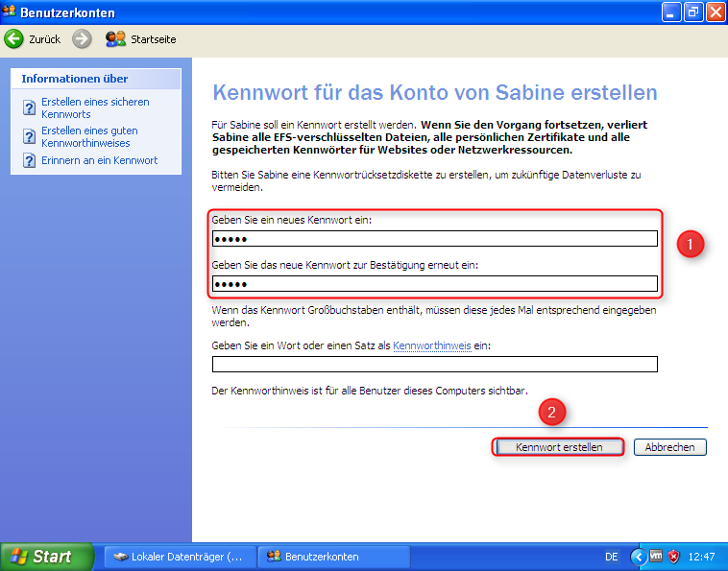Focus the Kennwort Bestätigung input field

tap(434, 284)
